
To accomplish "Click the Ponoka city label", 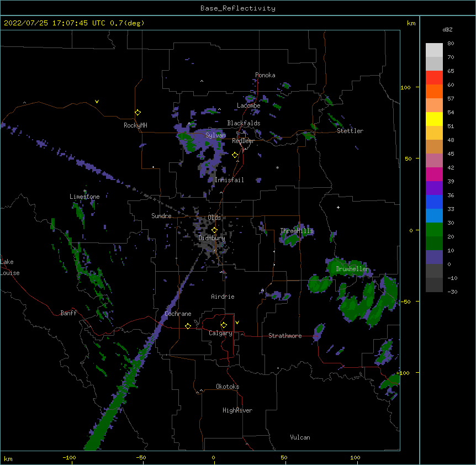I will tap(265, 75).
